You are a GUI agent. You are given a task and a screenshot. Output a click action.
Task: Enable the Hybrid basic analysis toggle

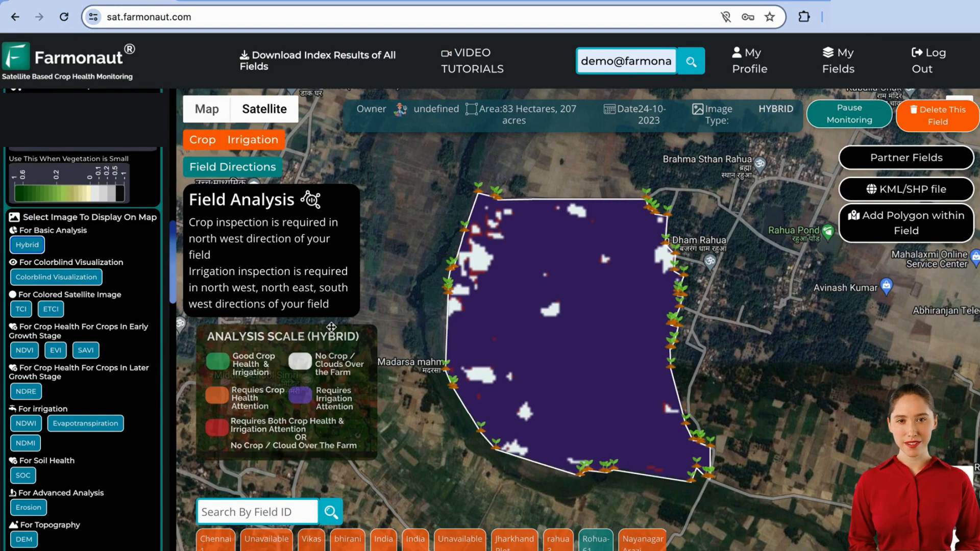coord(27,245)
